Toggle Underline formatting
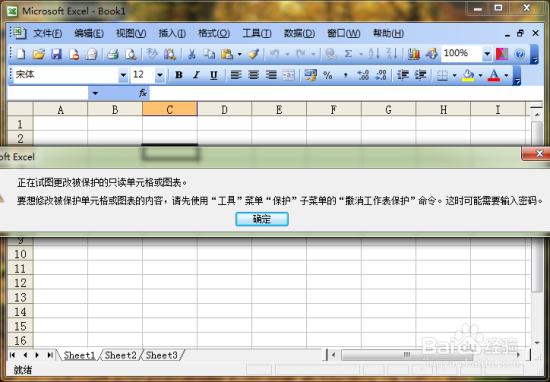550x382 pixels. (x=214, y=75)
